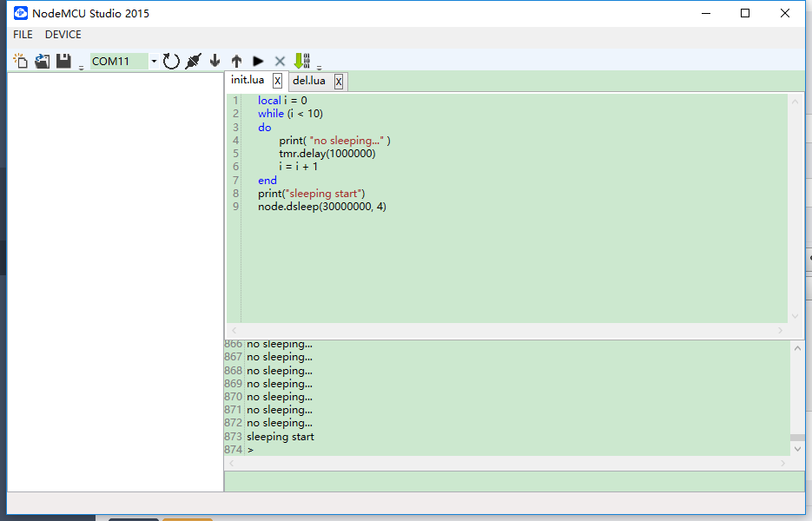Close the NodeMCU Studio window
Viewport: 812px width, 521px height.
[785, 13]
